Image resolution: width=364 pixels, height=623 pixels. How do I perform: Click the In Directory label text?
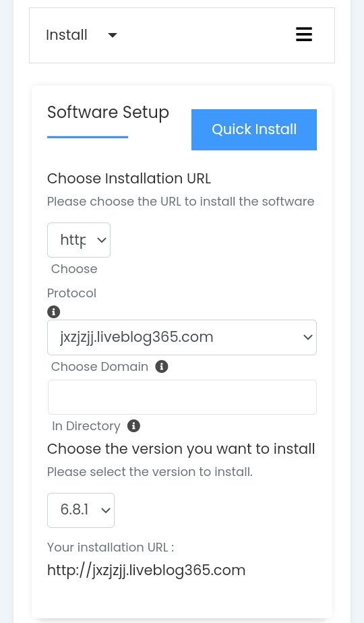86,426
